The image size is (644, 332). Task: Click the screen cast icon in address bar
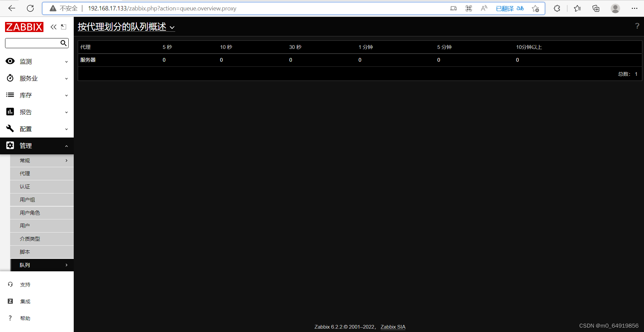click(x=453, y=8)
